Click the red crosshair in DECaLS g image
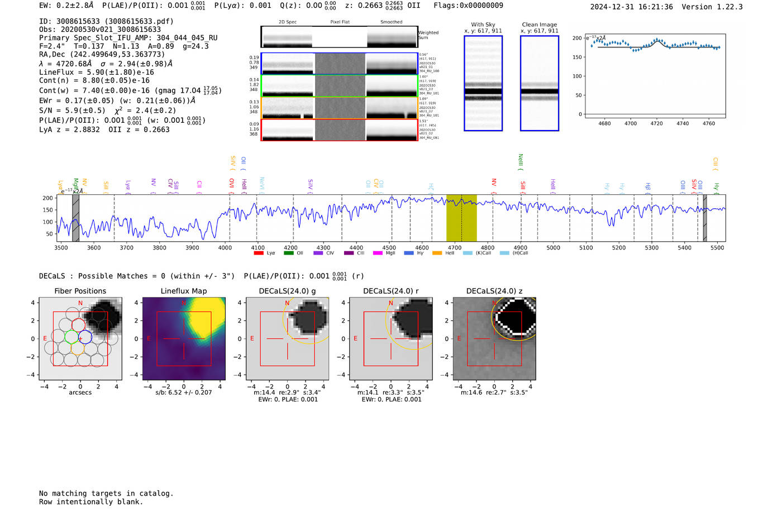Image resolution: width=782 pixels, height=532 pixels. (x=287, y=339)
